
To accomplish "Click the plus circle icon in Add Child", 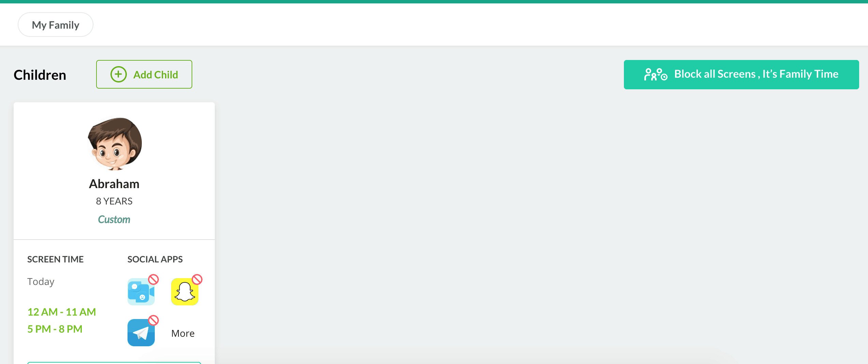I will tap(119, 74).
